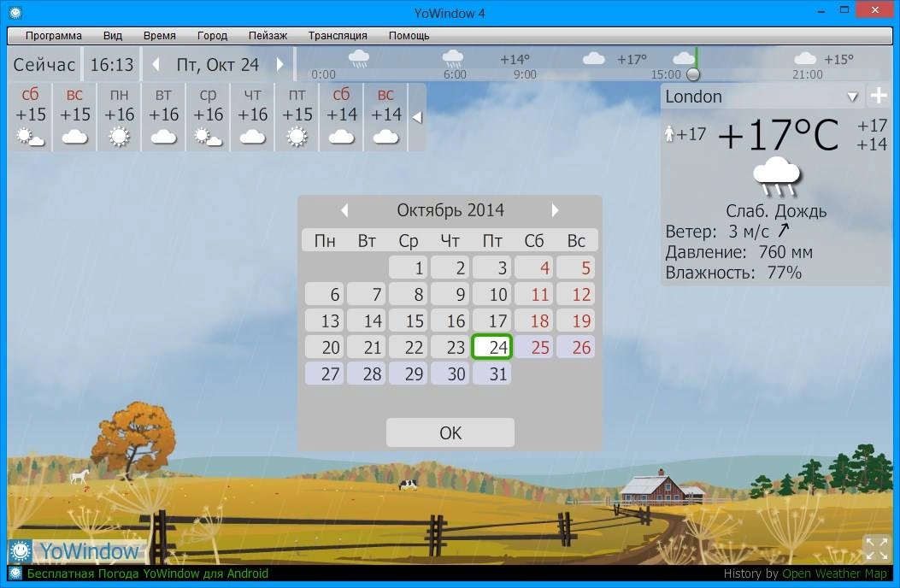Click the +17°C current temperature
The width and height of the screenshot is (900, 588).
point(778,136)
